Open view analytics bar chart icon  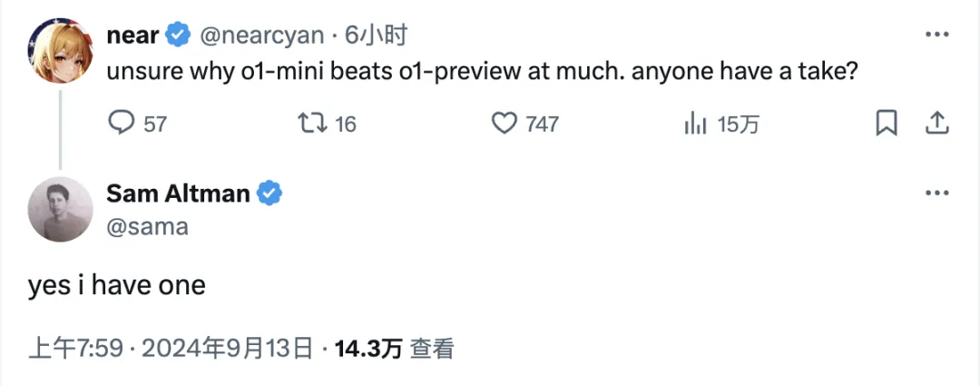[x=695, y=124]
